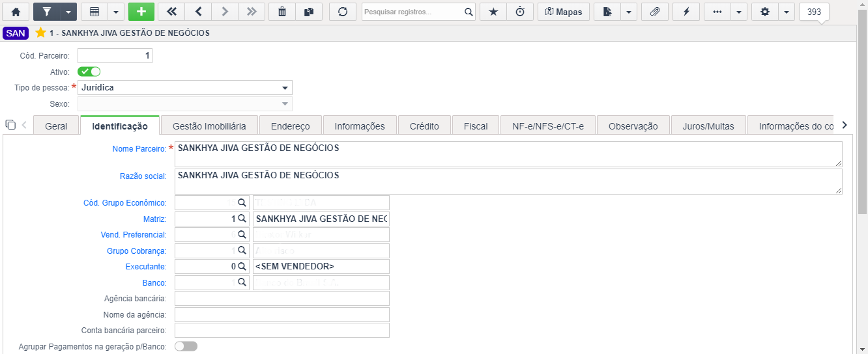Click the Cód. Parceiro input field
This screenshot has height=354, width=868.
click(115, 55)
